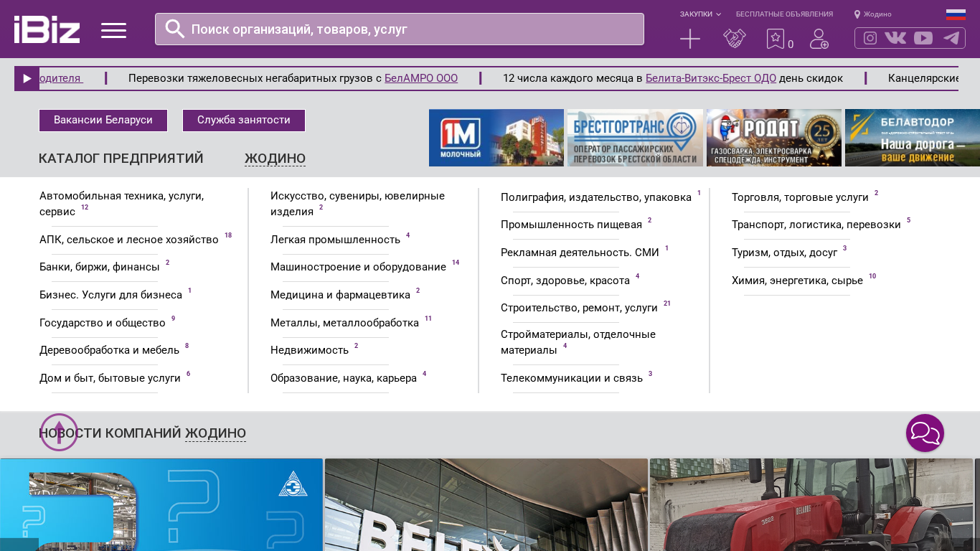Screen dimensions: 980x551
Task: Change city via Жодино catalog selector
Action: click(275, 159)
